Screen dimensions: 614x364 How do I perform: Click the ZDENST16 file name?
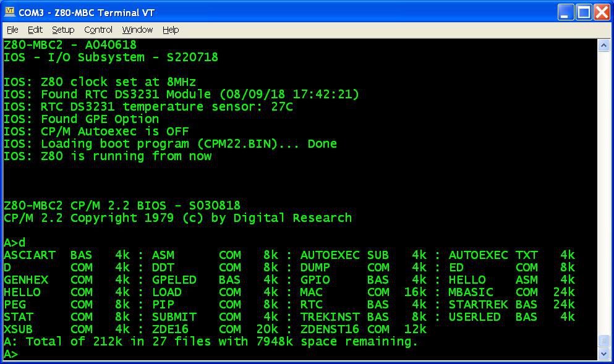point(330,329)
